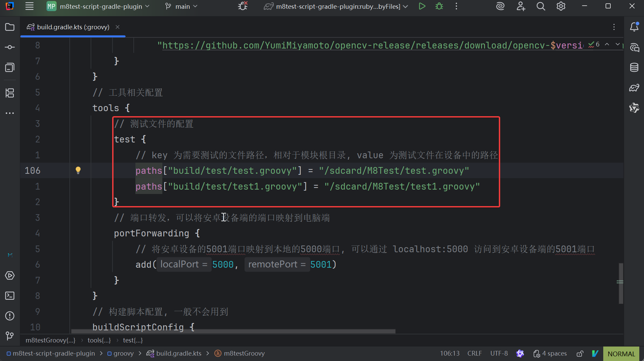
Task: Open the Problems tool window
Action: point(10,316)
